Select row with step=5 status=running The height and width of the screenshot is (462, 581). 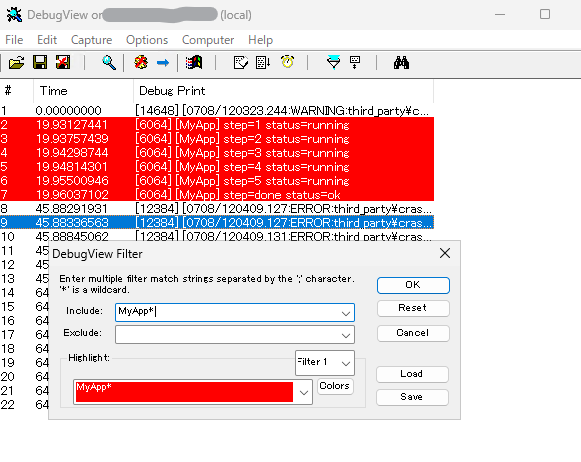click(217, 181)
